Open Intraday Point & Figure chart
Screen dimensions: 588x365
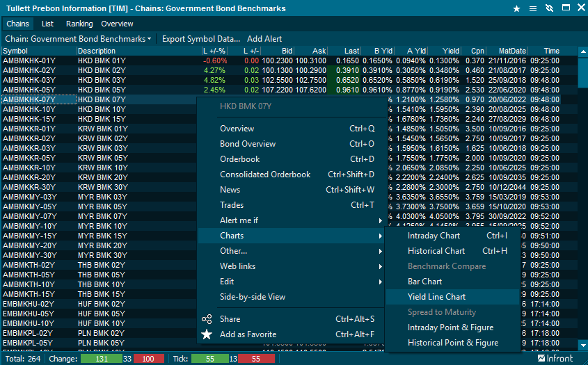point(452,327)
